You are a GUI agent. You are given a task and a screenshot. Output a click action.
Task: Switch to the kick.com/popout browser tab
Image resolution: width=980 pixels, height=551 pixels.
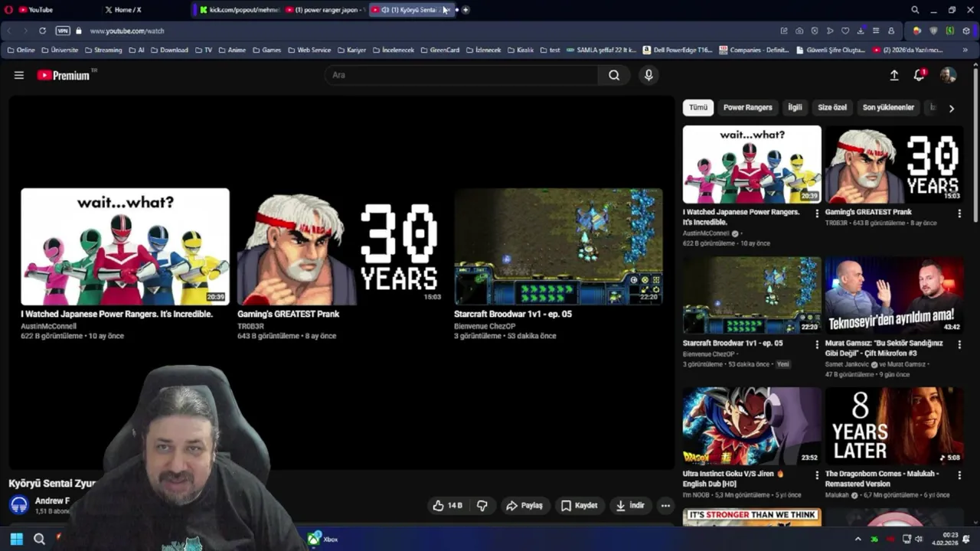[238, 10]
